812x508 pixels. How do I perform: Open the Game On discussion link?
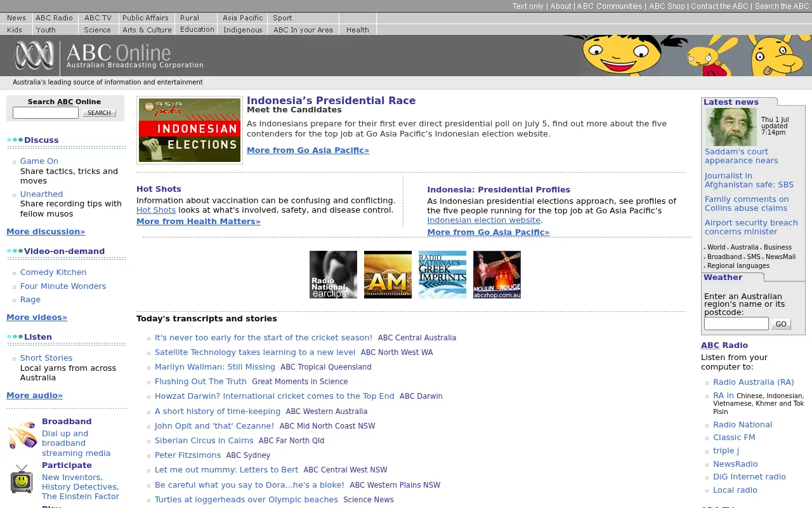(39, 161)
